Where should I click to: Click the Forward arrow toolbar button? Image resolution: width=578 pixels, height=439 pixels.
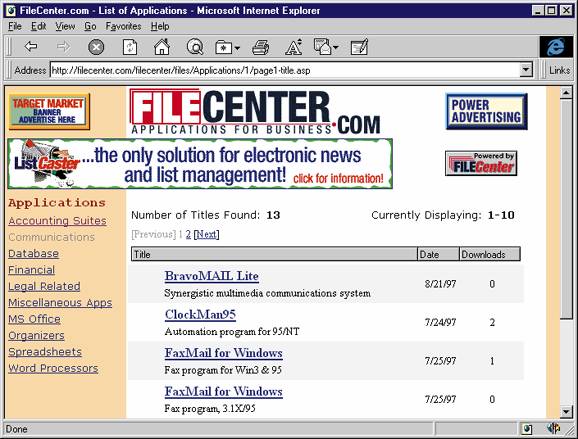[63, 47]
